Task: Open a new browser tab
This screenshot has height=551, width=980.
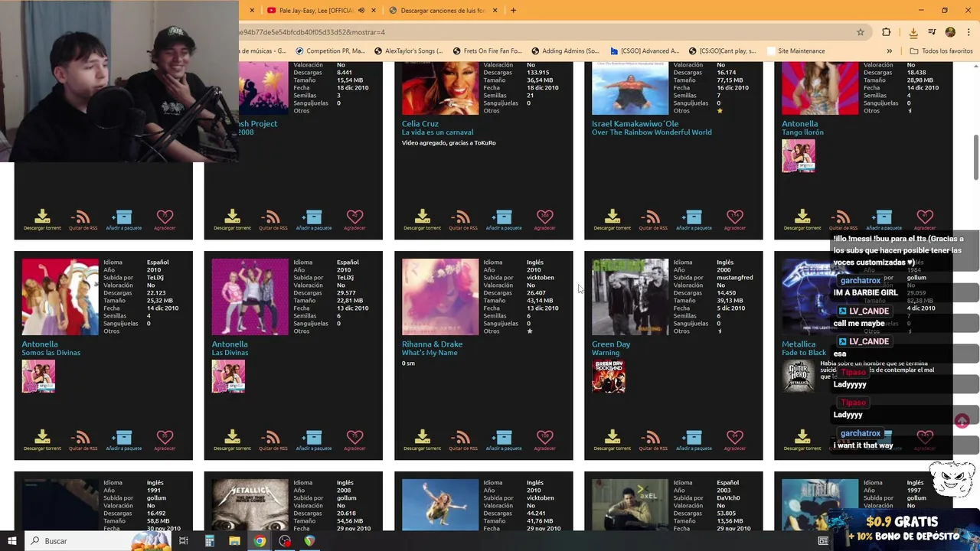Action: coord(513,11)
